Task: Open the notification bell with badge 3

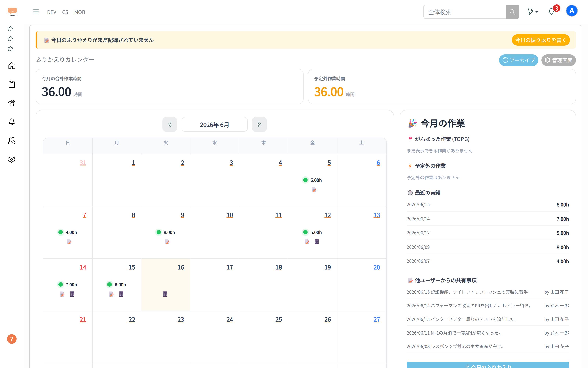Action: pos(552,12)
